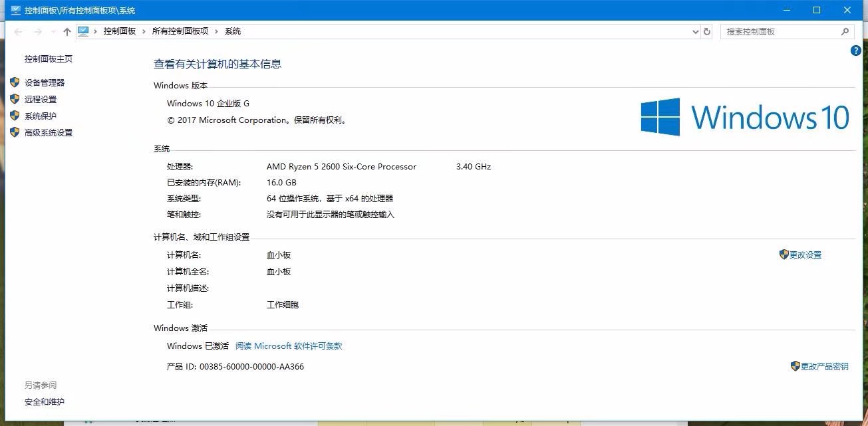Screen dimensions: 868x426
Task: Open the recent locations dropdown arrow
Action: 53,32
